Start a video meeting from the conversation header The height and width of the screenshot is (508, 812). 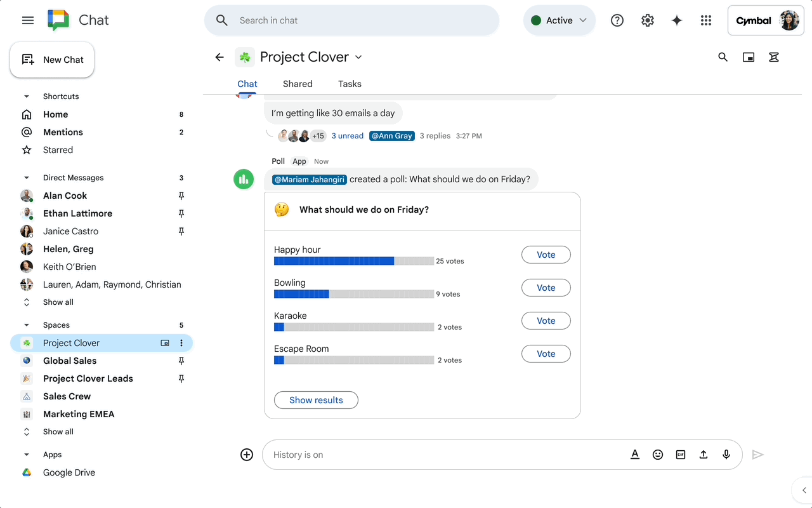point(748,57)
